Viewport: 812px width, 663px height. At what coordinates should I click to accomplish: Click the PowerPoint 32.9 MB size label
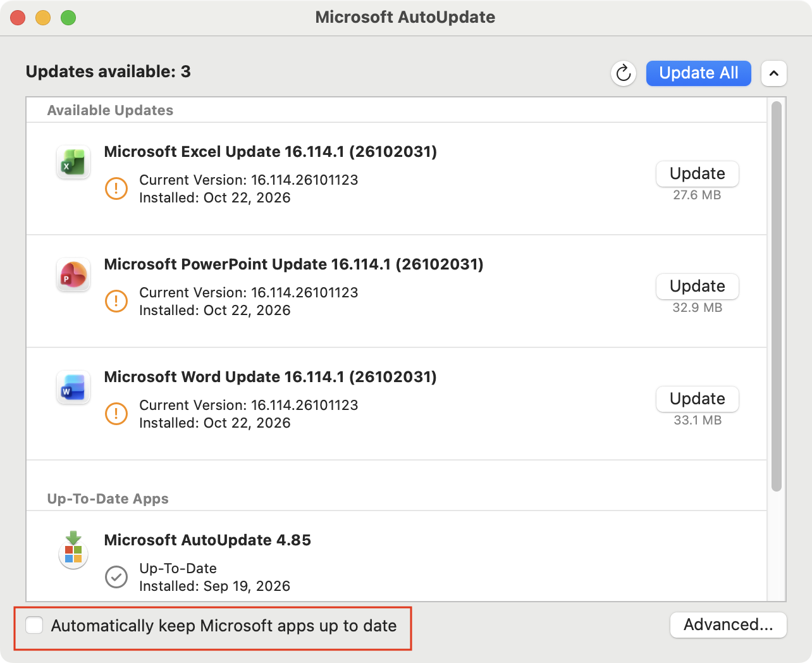(x=698, y=307)
